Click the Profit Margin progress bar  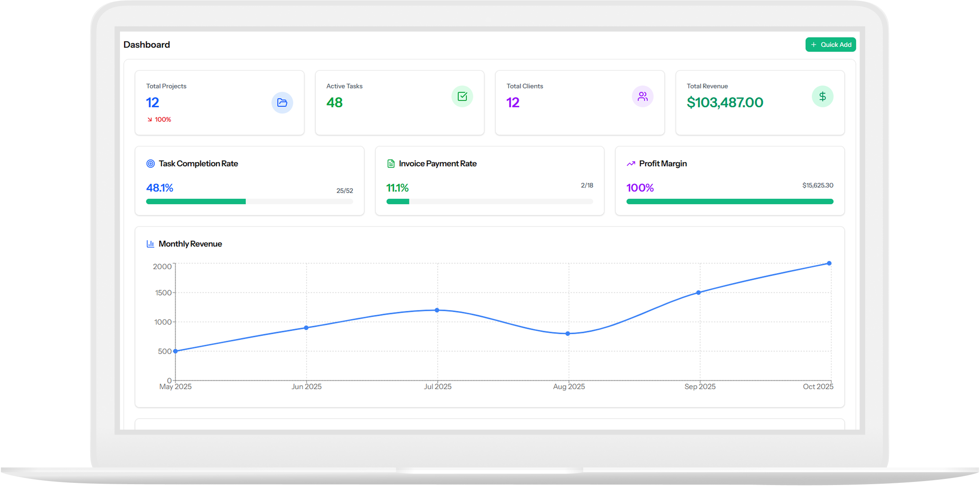click(x=729, y=201)
